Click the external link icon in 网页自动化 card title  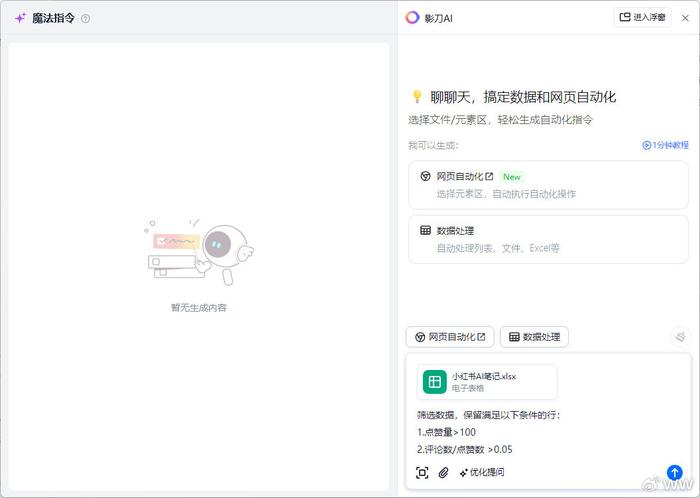(x=489, y=176)
